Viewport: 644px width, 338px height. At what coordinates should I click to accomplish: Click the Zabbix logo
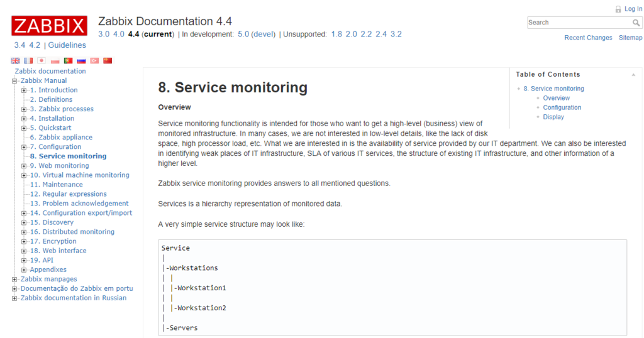pos(49,26)
